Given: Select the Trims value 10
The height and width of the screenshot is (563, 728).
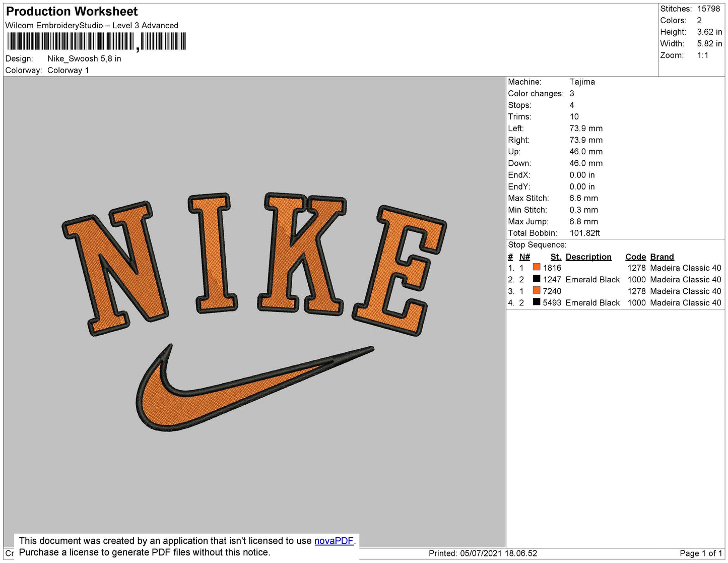Looking at the screenshot, I should pyautogui.click(x=574, y=117).
